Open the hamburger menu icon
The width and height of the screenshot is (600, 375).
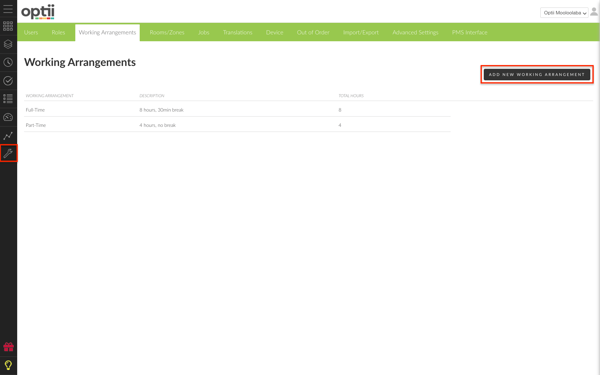pos(8,9)
